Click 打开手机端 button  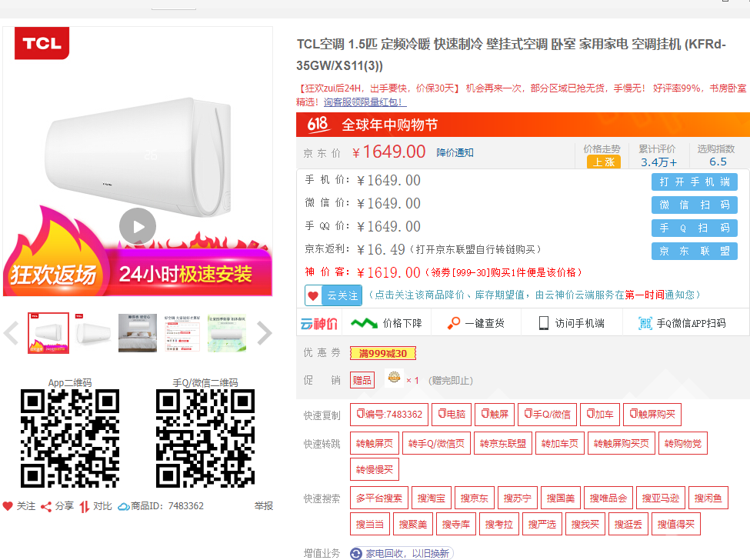point(694,182)
